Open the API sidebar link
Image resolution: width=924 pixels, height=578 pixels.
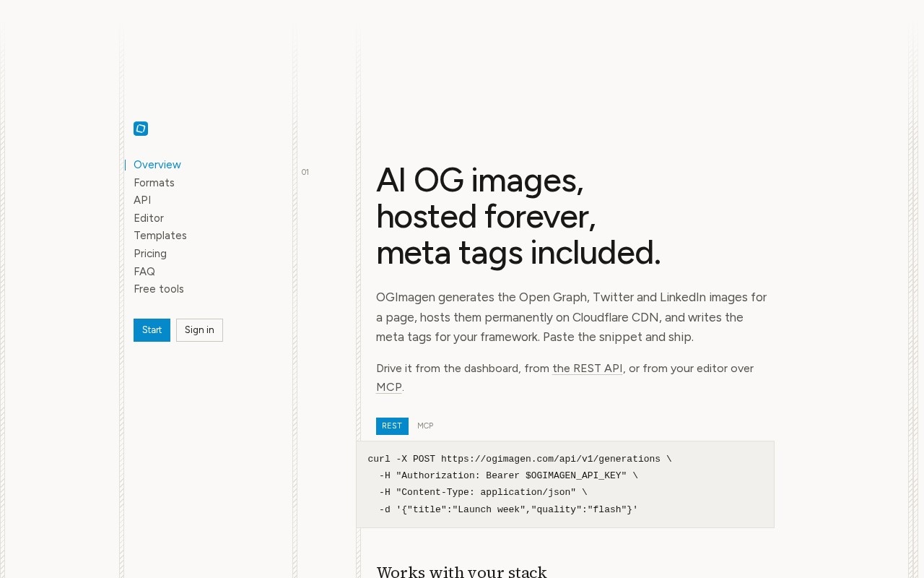(142, 200)
